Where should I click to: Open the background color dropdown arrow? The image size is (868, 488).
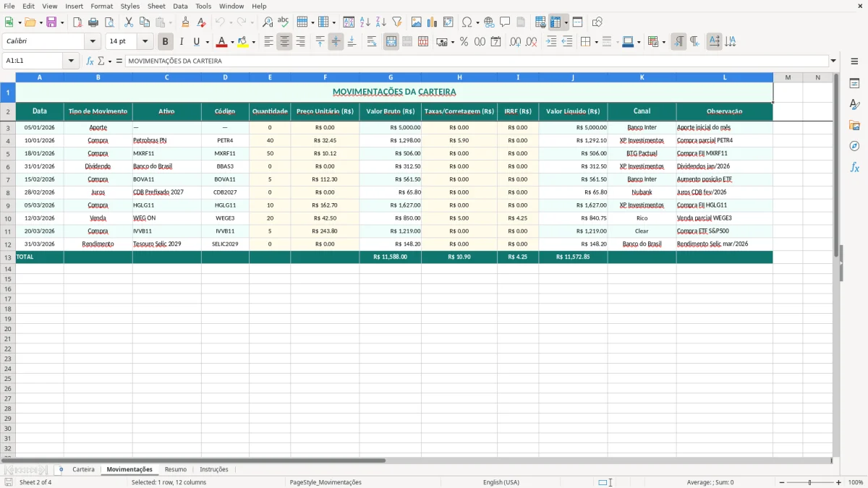click(x=253, y=42)
